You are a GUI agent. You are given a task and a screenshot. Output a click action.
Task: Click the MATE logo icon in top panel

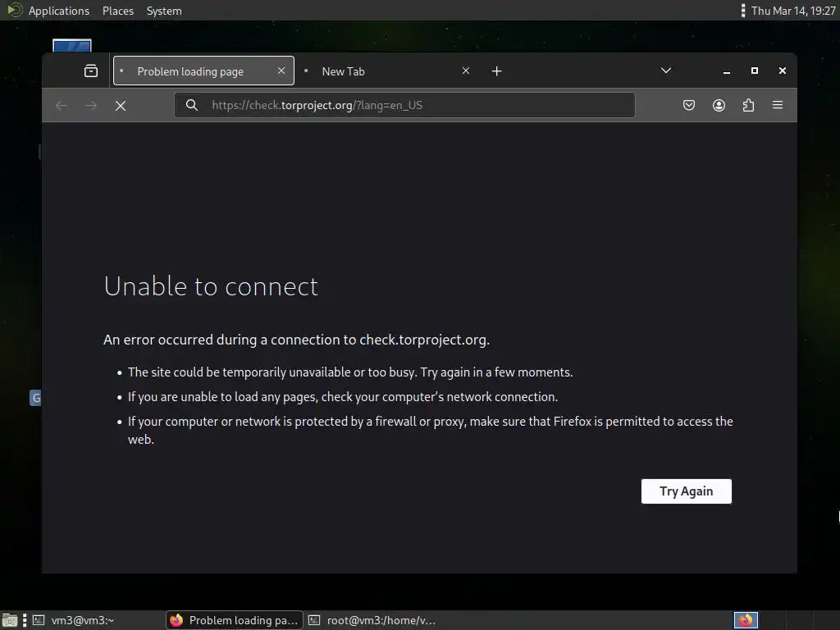coord(15,10)
